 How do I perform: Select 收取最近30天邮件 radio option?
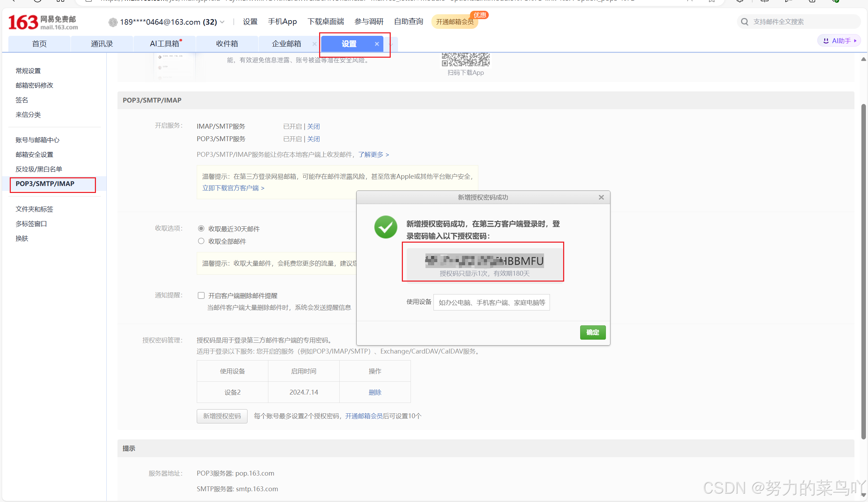tap(201, 229)
